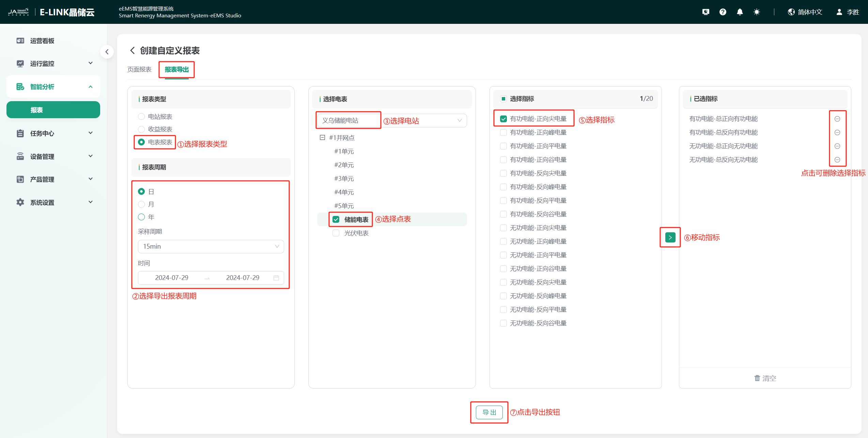The image size is (868, 438).
Task: Remove 有功电能-总正向有功电能 with minus icon
Action: tap(837, 119)
